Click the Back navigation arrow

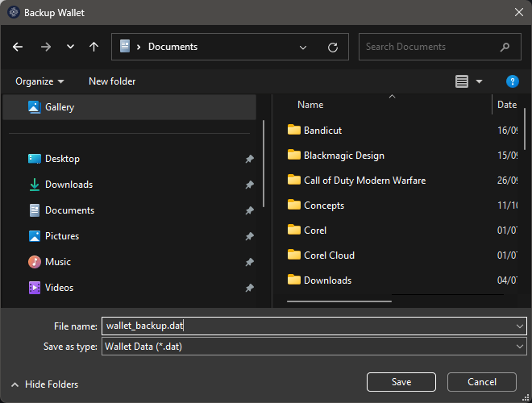tap(19, 47)
